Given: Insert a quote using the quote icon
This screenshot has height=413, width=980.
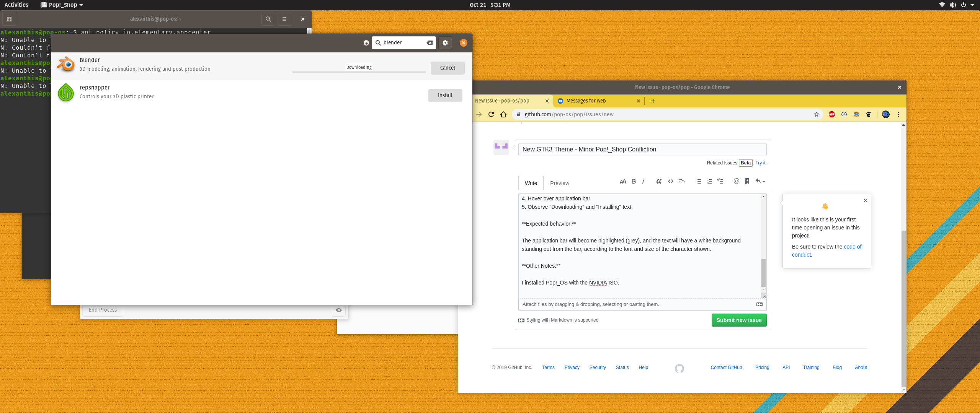Looking at the screenshot, I should pos(659,181).
